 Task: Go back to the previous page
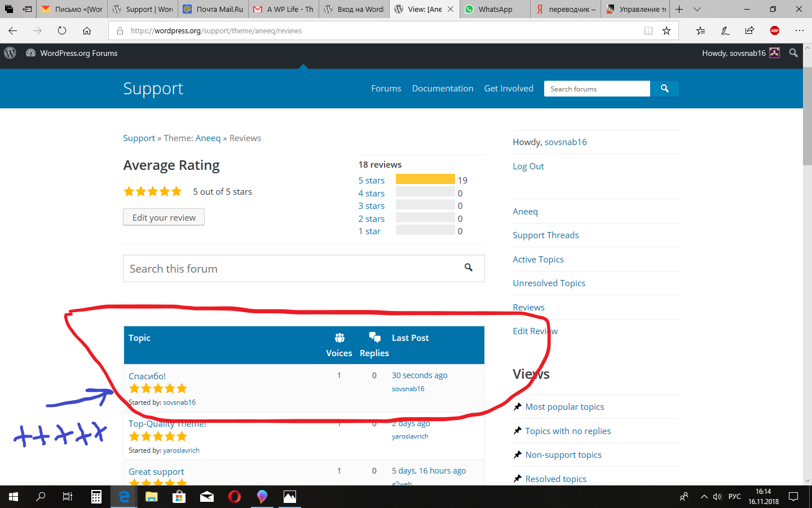13,31
